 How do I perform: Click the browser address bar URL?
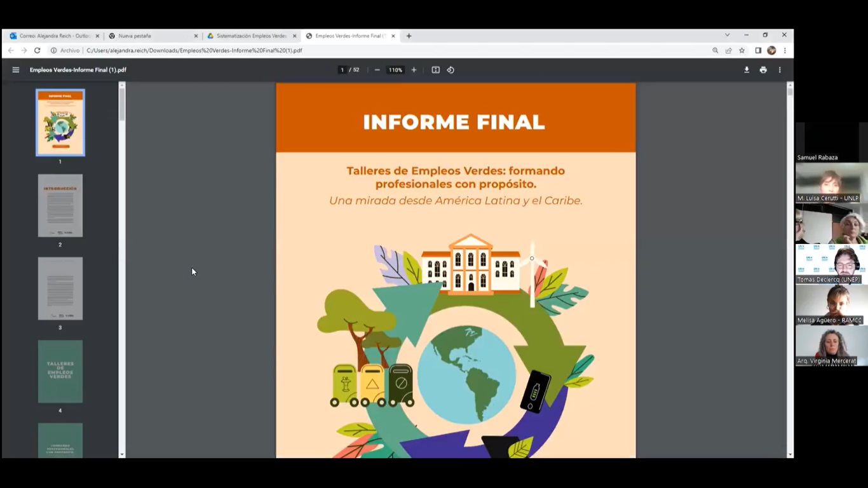(194, 51)
